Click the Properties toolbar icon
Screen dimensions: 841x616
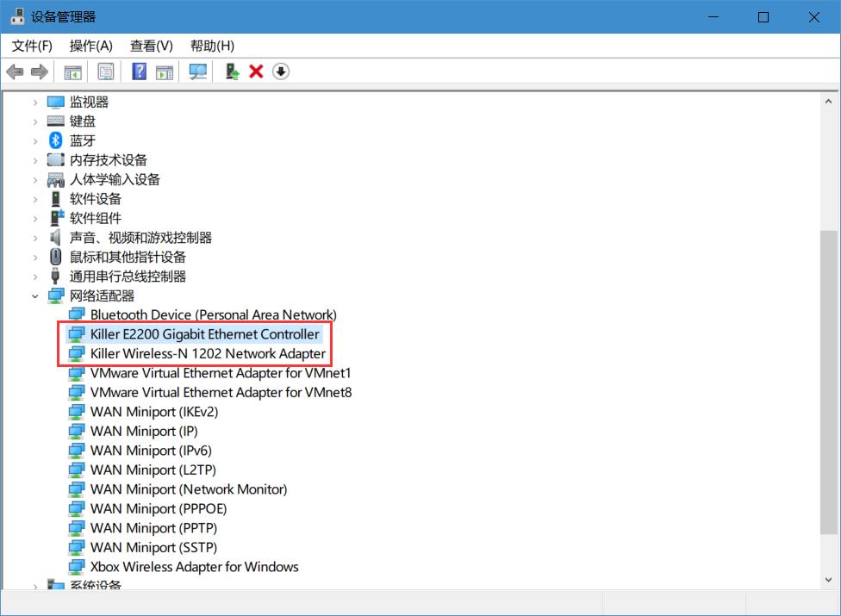pos(105,72)
